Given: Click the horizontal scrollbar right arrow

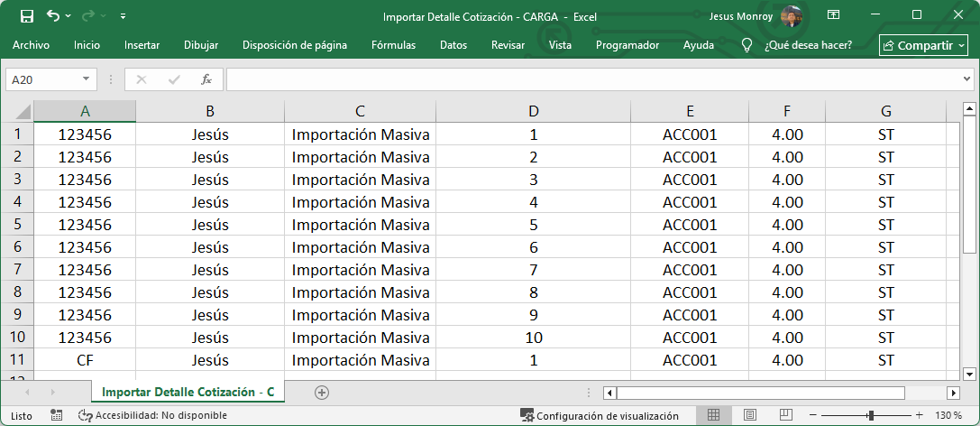Looking at the screenshot, I should (x=953, y=393).
